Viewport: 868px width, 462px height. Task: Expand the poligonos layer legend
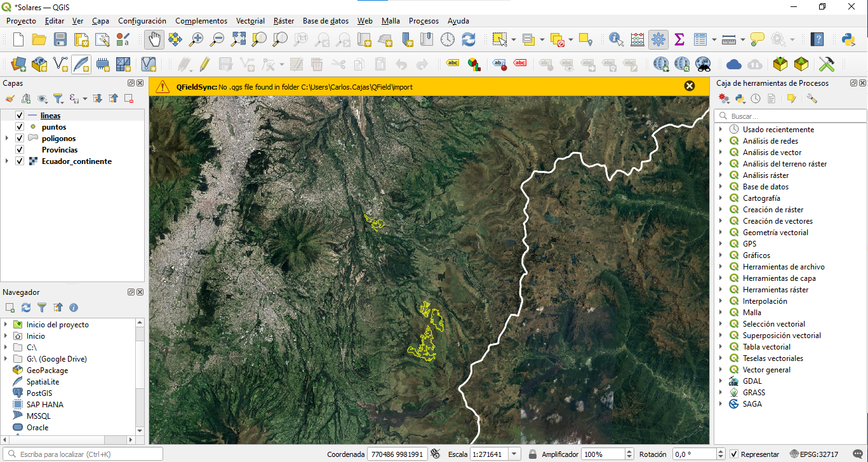tap(7, 139)
